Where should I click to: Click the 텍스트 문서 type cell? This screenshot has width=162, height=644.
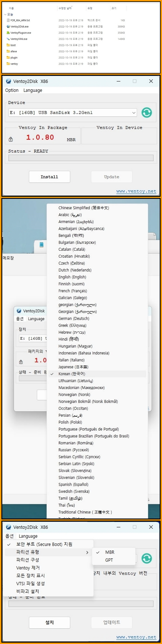[94, 20]
